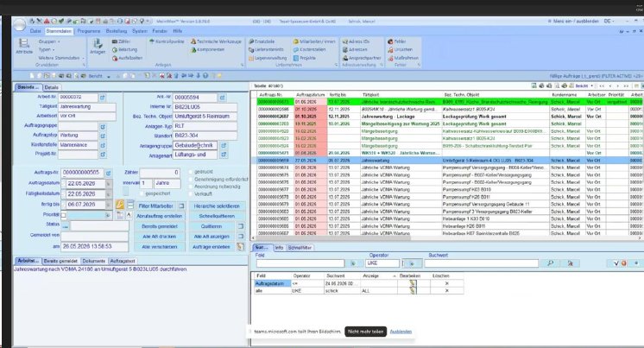Open Kontrollpunkte in the ribbon

167,41
